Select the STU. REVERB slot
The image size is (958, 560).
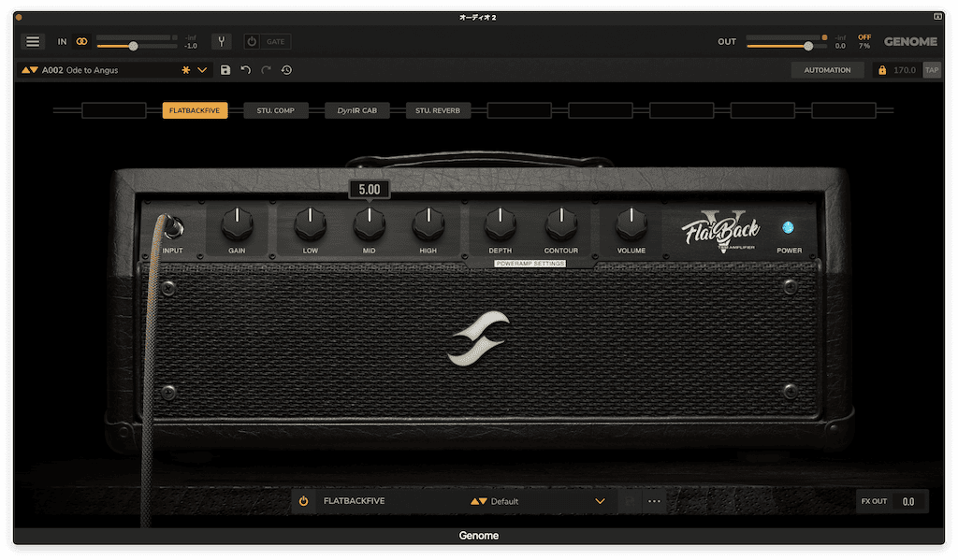[438, 110]
